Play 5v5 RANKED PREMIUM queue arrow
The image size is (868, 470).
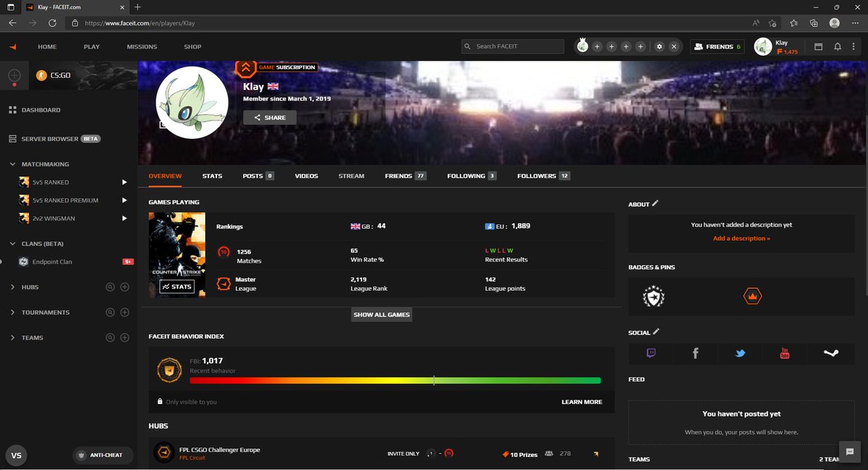pyautogui.click(x=124, y=200)
